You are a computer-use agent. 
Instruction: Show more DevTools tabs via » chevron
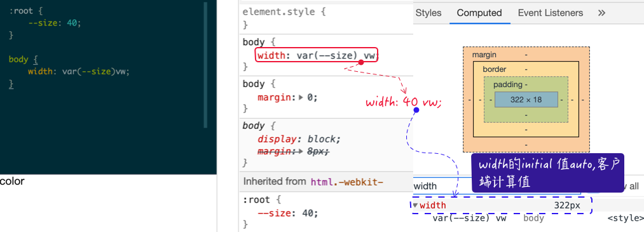point(601,13)
